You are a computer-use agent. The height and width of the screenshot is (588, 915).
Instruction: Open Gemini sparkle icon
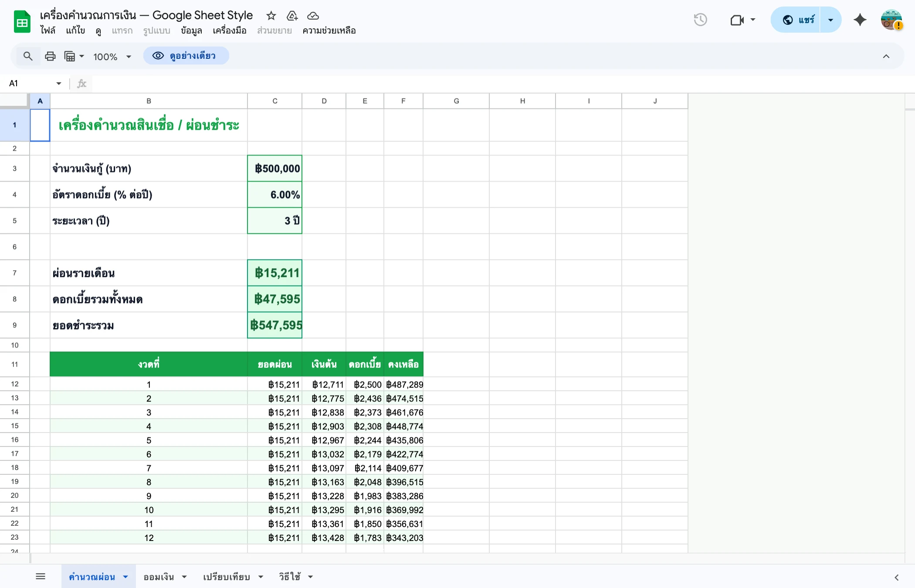pos(860,20)
